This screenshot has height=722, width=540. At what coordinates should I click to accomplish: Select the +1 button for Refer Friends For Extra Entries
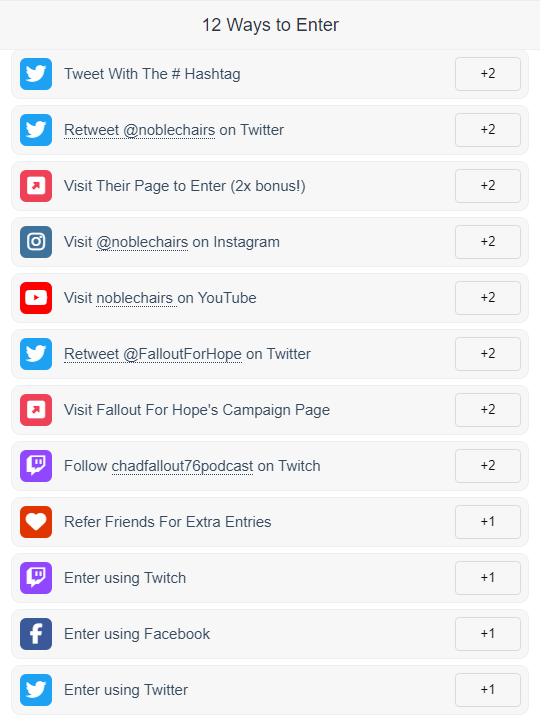[488, 522]
